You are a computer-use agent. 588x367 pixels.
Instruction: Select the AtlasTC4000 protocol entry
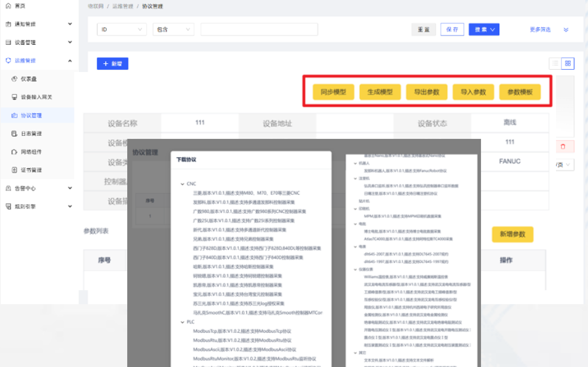click(408, 239)
